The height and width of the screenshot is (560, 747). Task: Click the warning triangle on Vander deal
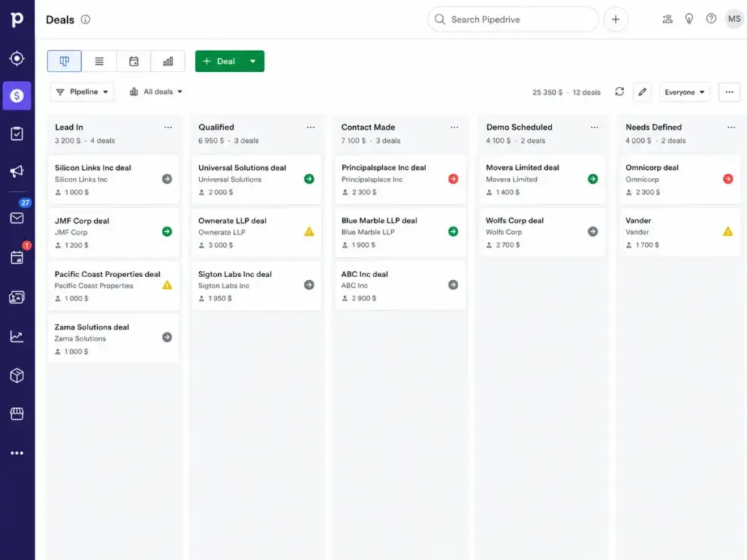point(727,231)
